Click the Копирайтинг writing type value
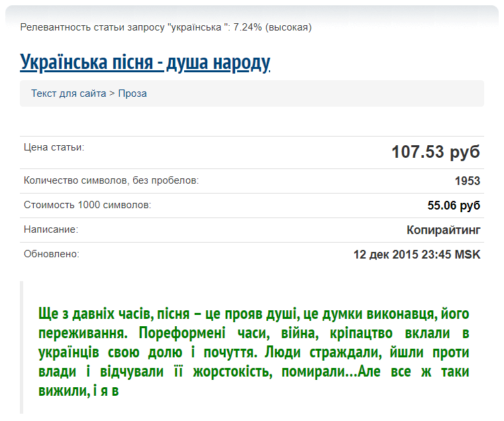This screenshot has height=421, width=504. pyautogui.click(x=443, y=230)
